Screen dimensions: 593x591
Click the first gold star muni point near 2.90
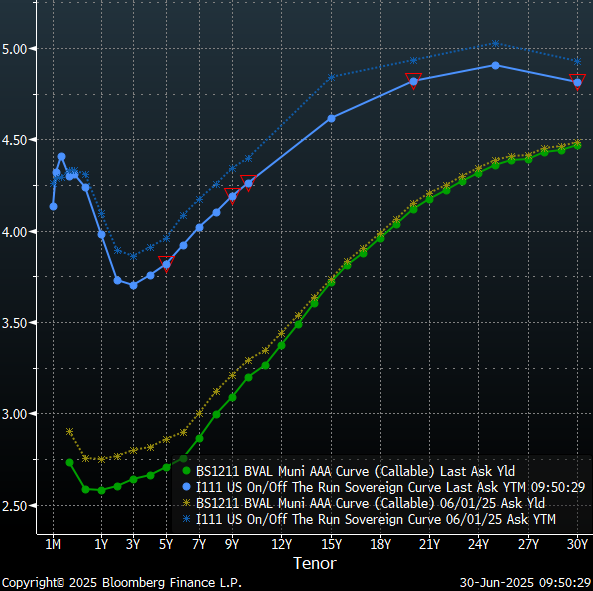click(x=69, y=431)
